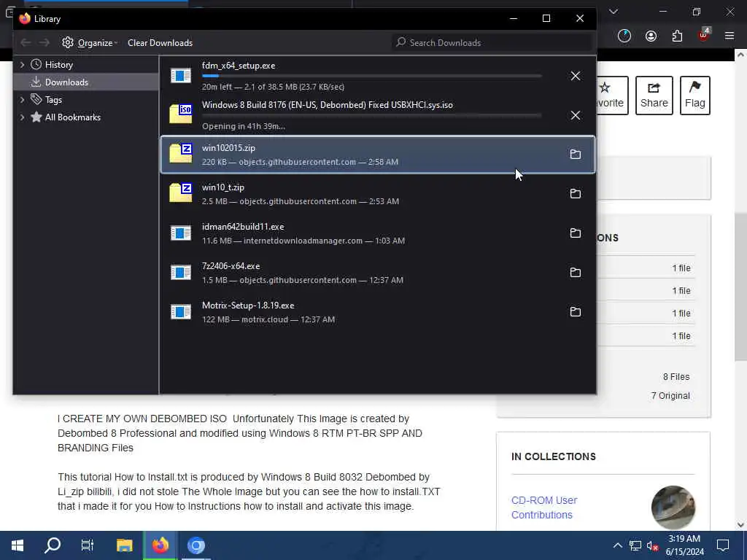This screenshot has height=560, width=747.
Task: Click the exe icon of 7z2406-x64.exe
Action: coord(181,273)
